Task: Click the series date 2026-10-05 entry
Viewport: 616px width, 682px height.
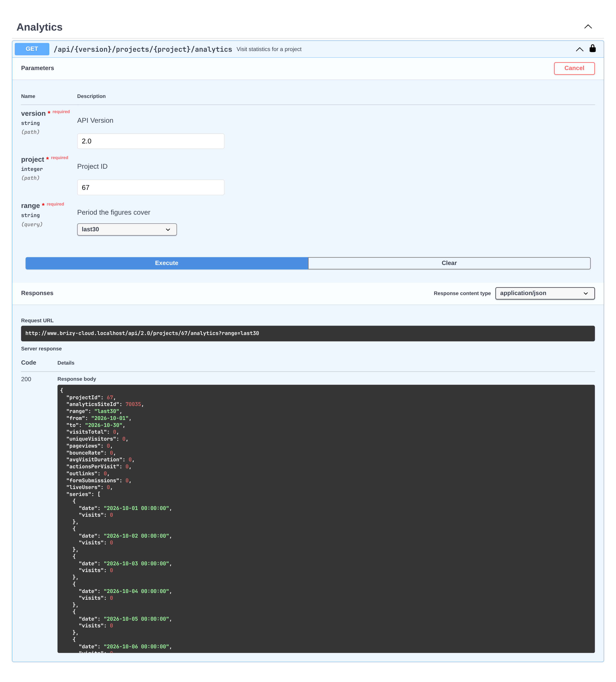Action: tap(125, 619)
